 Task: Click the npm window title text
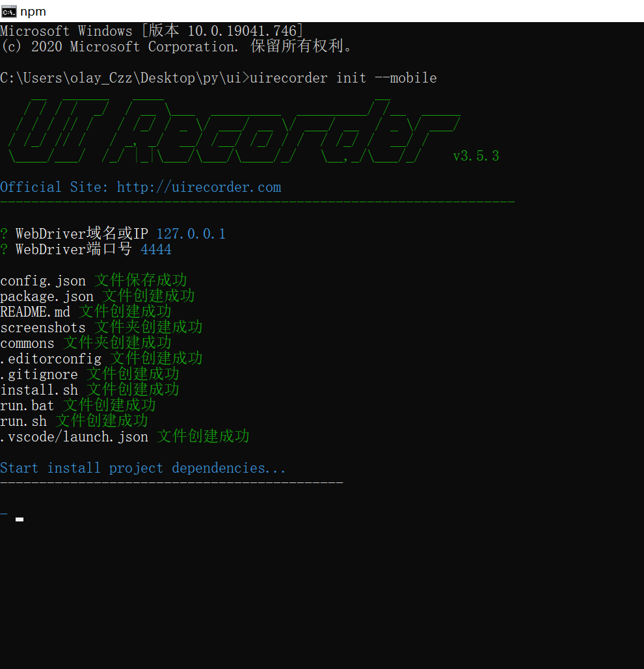click(34, 11)
